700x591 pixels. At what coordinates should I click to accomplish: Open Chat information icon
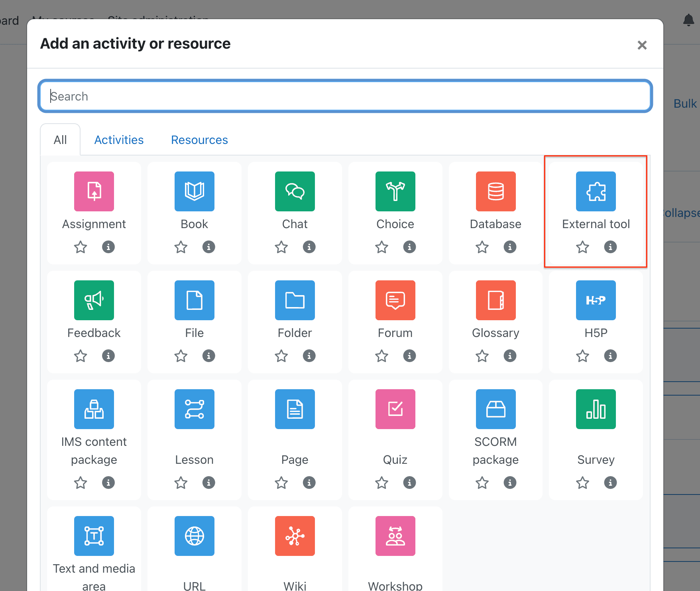[309, 247]
